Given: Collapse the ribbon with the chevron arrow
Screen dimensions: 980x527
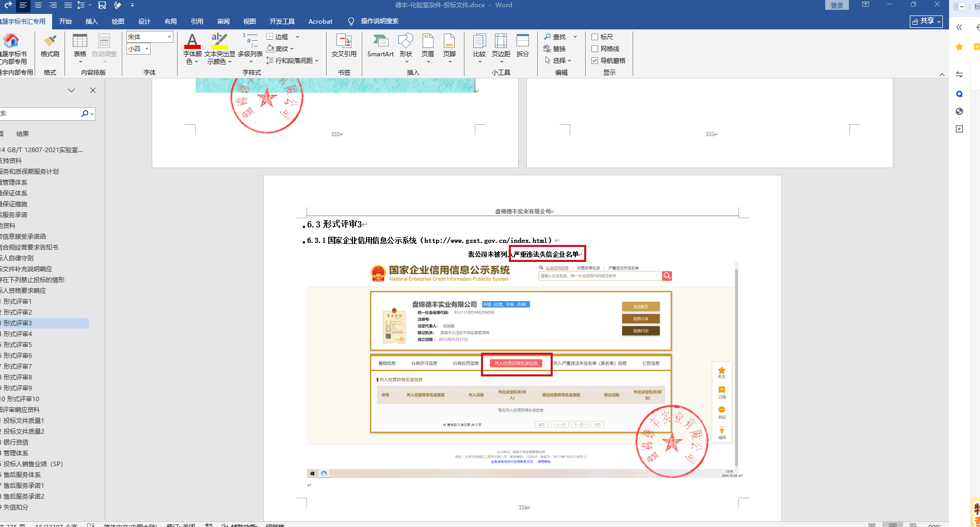Looking at the screenshot, I should tap(942, 74).
